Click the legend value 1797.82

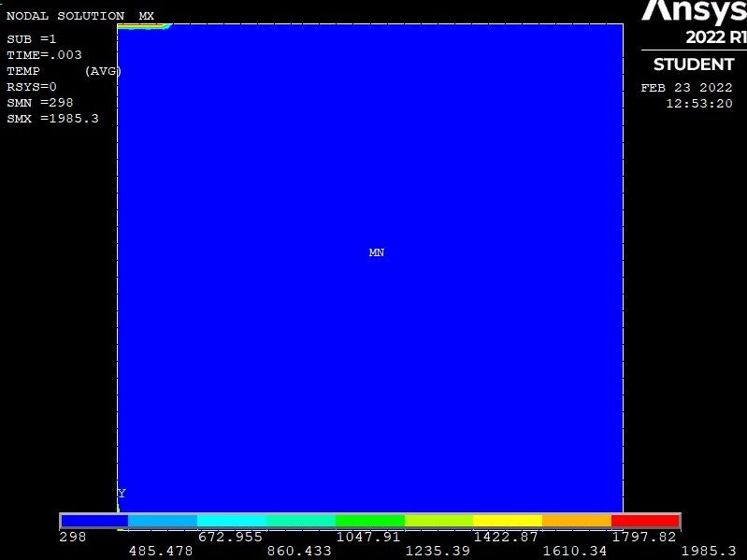coord(644,537)
